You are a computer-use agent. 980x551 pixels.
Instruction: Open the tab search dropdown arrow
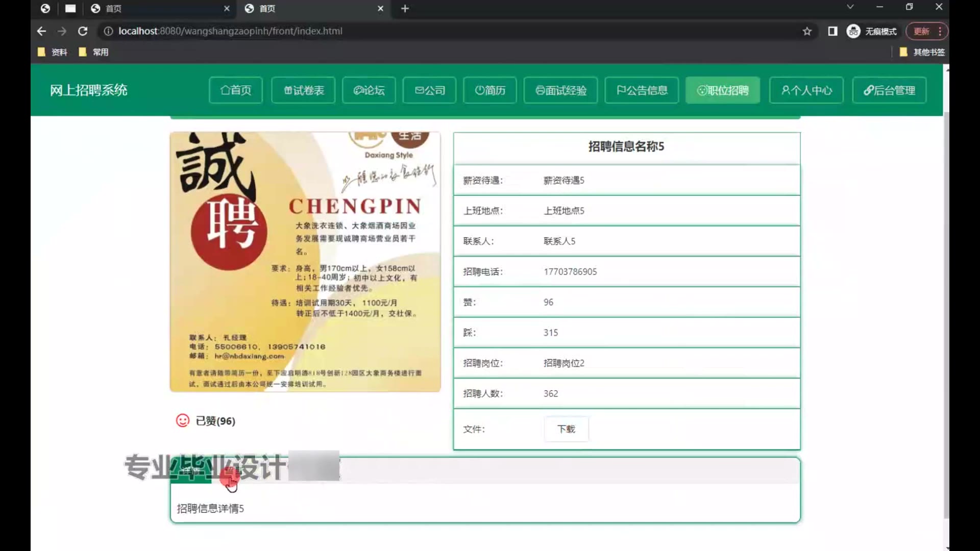pos(850,7)
